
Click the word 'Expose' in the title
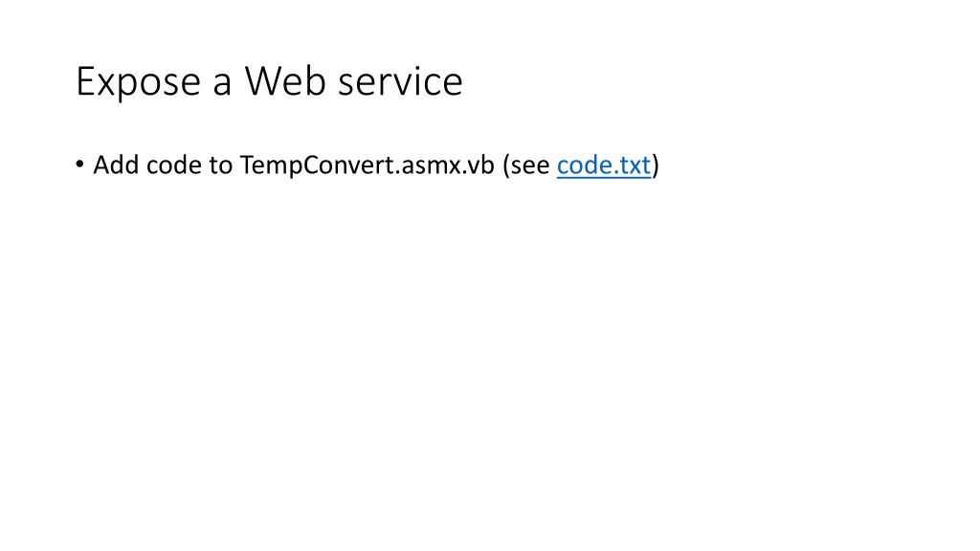(138, 82)
